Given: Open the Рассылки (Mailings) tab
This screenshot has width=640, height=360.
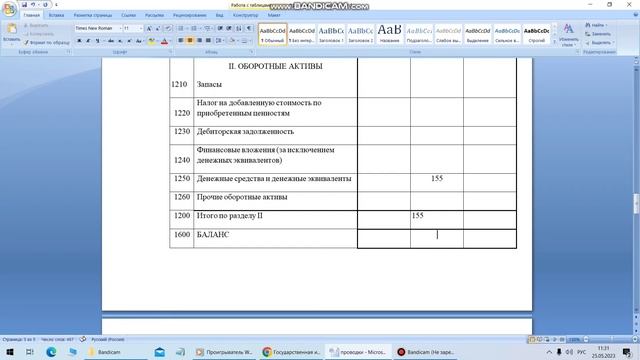Looking at the screenshot, I should 154,15.
